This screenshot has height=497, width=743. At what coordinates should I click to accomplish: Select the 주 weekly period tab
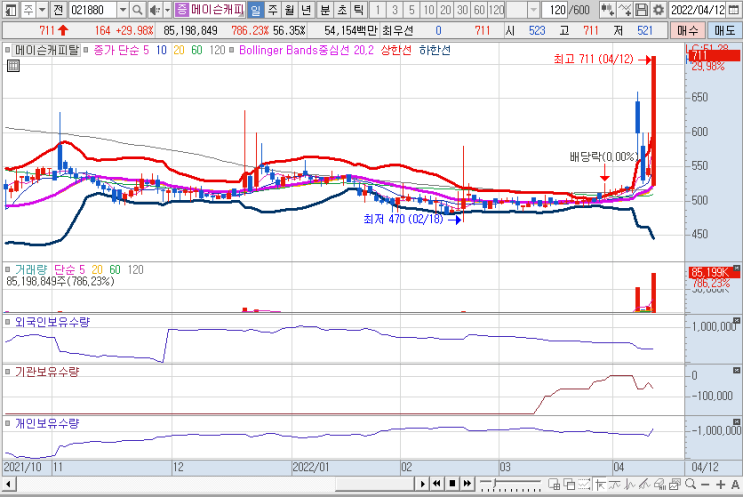272,9
